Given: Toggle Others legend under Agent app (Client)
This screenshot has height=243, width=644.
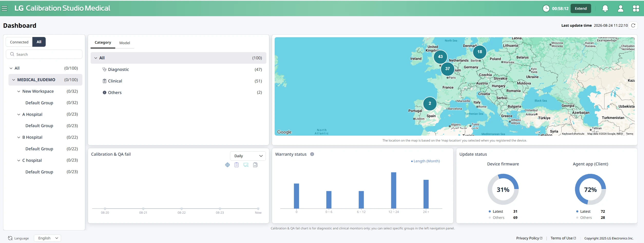Looking at the screenshot, I should [584, 218].
